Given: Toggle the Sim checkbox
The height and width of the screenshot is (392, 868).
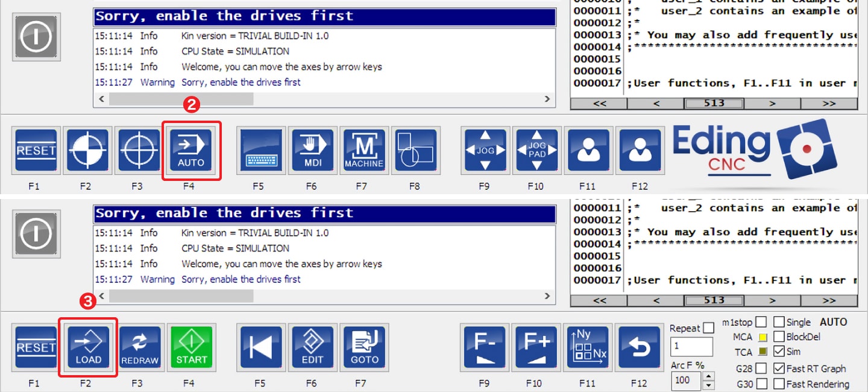Looking at the screenshot, I should (779, 352).
